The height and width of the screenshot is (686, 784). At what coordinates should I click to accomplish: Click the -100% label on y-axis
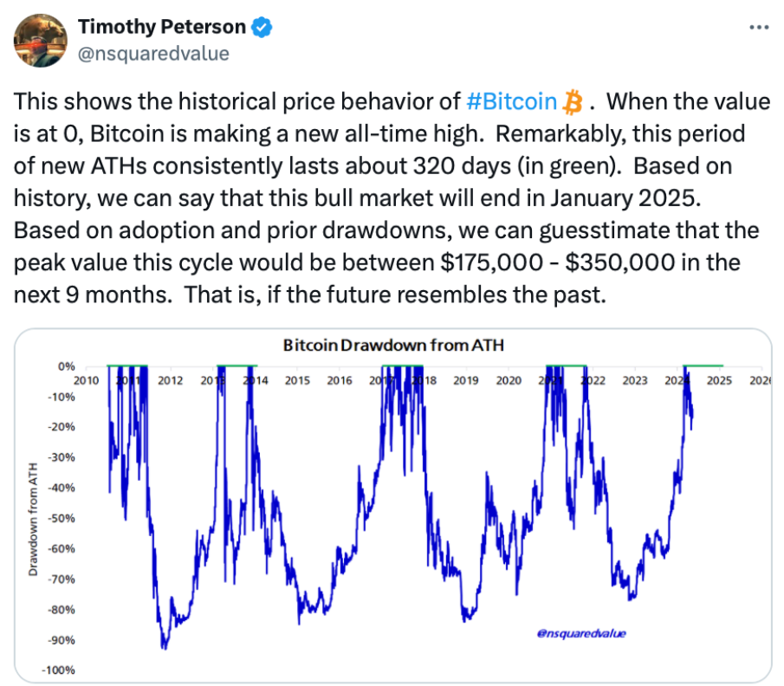coord(58,670)
